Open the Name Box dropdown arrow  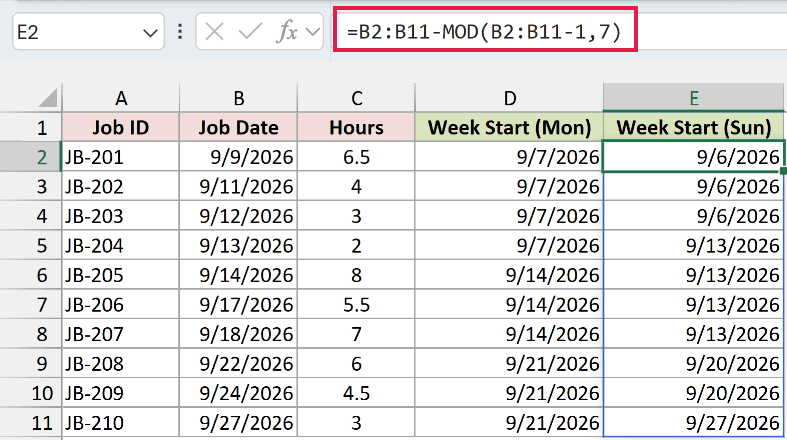150,33
